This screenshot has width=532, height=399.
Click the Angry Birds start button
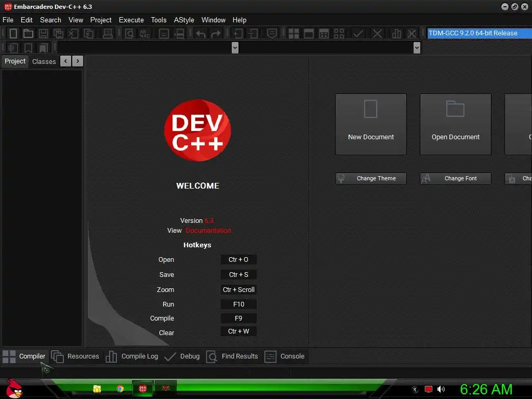(x=14, y=389)
